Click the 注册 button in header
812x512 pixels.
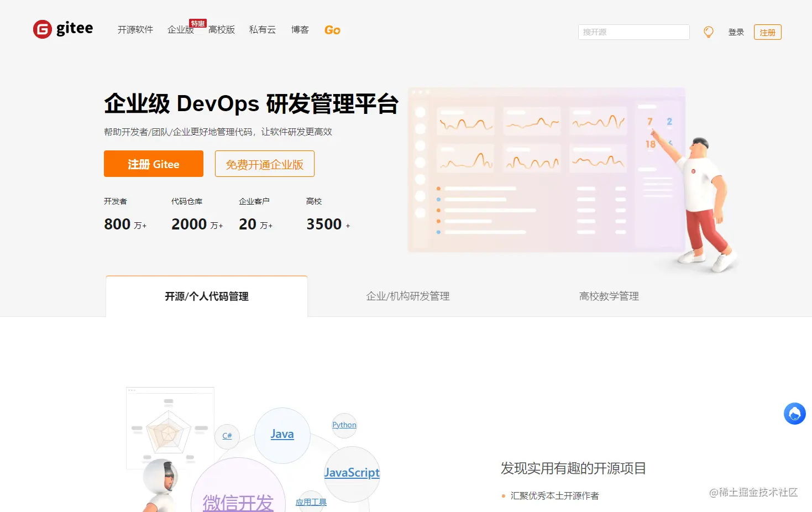point(767,32)
